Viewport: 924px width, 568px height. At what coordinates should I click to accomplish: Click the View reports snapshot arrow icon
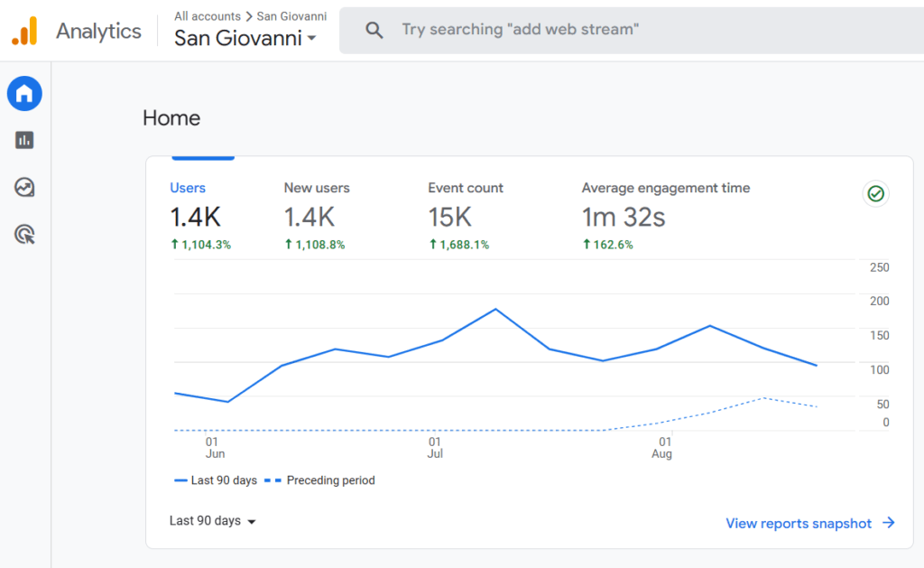pyautogui.click(x=888, y=523)
